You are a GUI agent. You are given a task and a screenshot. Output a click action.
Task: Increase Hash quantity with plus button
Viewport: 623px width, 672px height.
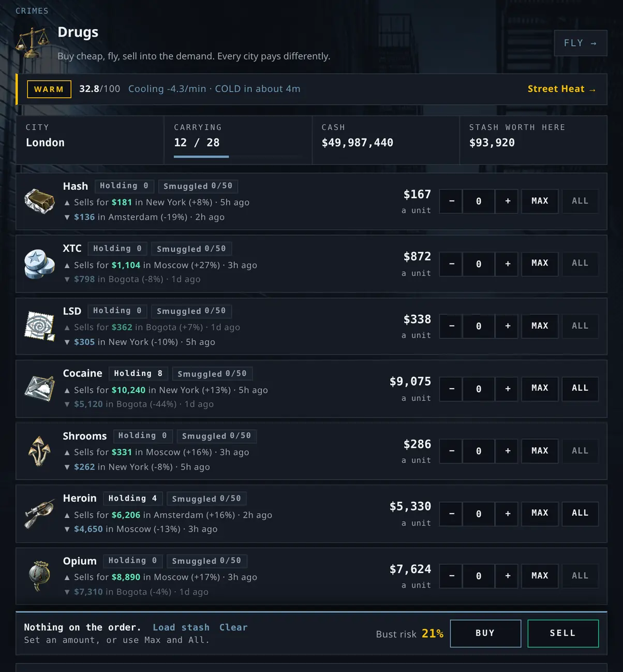click(508, 201)
